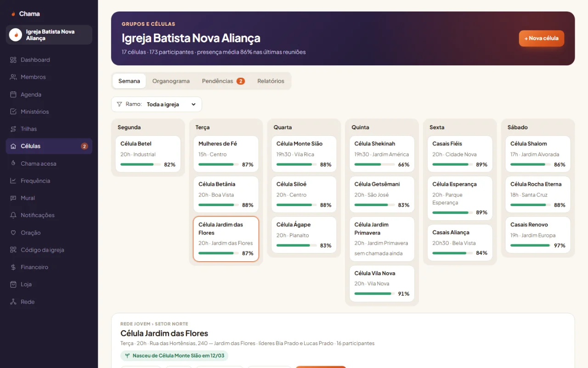
Task: Open the Igreja Batista Nova Aliança church switcher
Action: pos(49,35)
